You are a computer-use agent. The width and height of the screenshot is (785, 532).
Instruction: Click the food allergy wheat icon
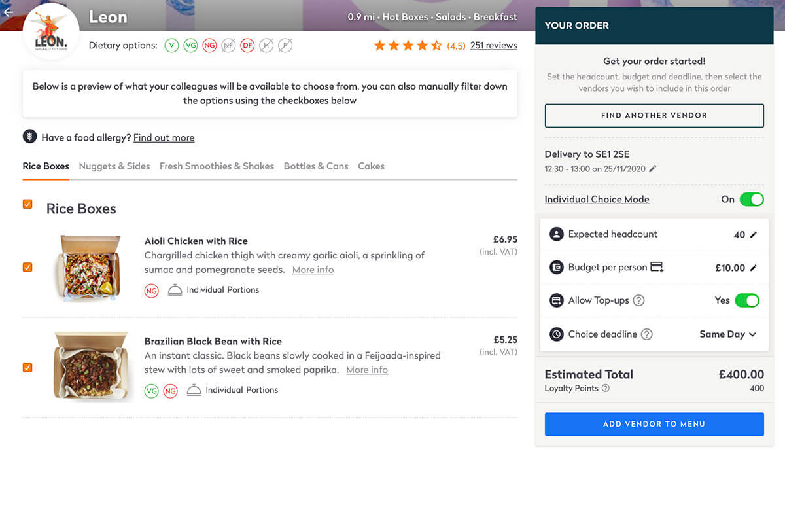(x=29, y=137)
